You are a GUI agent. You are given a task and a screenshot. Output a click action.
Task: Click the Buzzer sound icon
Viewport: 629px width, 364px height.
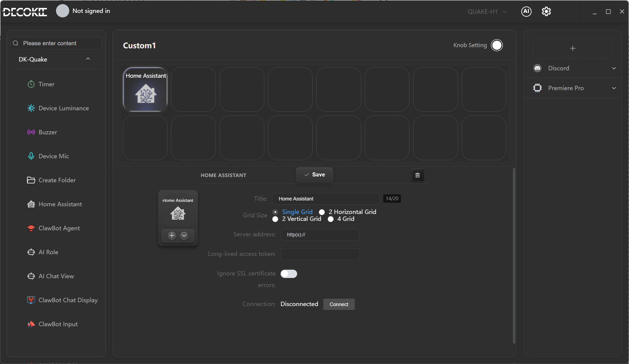31,132
